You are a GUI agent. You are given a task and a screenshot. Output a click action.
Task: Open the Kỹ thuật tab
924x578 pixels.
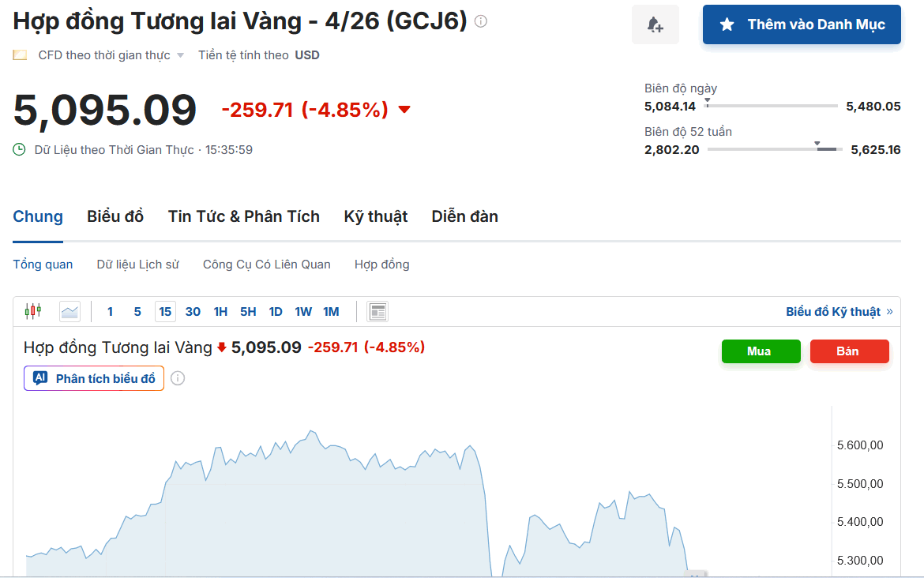pos(375,216)
